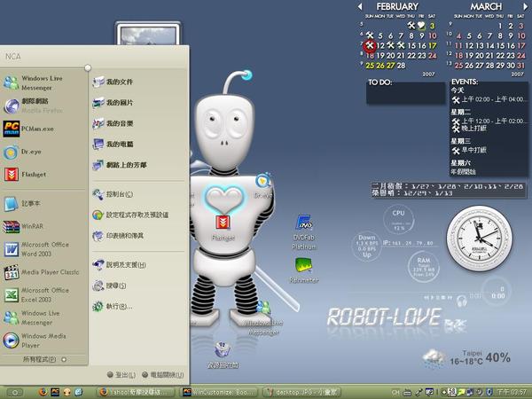This screenshot has width=532, height=399.
Task: Open 搜尋(S) search
Action: (x=109, y=286)
